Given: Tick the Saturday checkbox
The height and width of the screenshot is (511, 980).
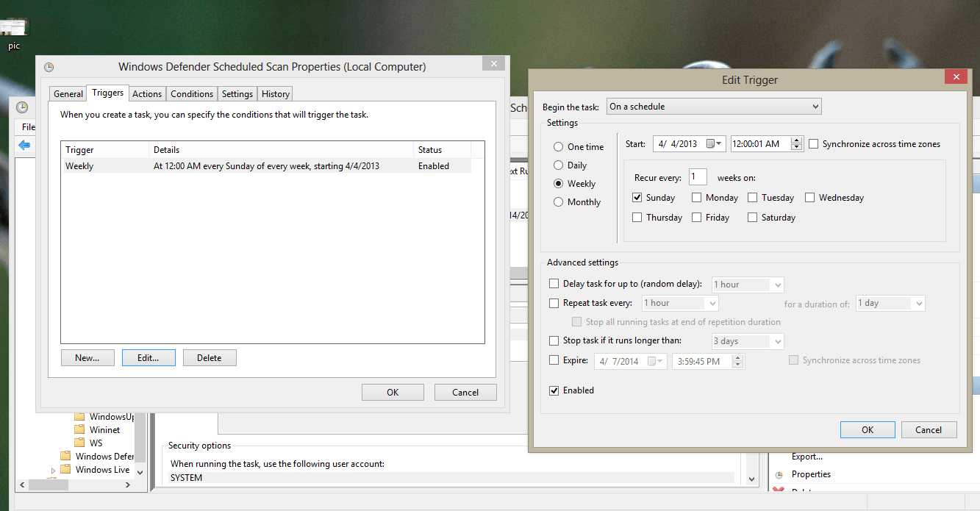Looking at the screenshot, I should pyautogui.click(x=753, y=218).
